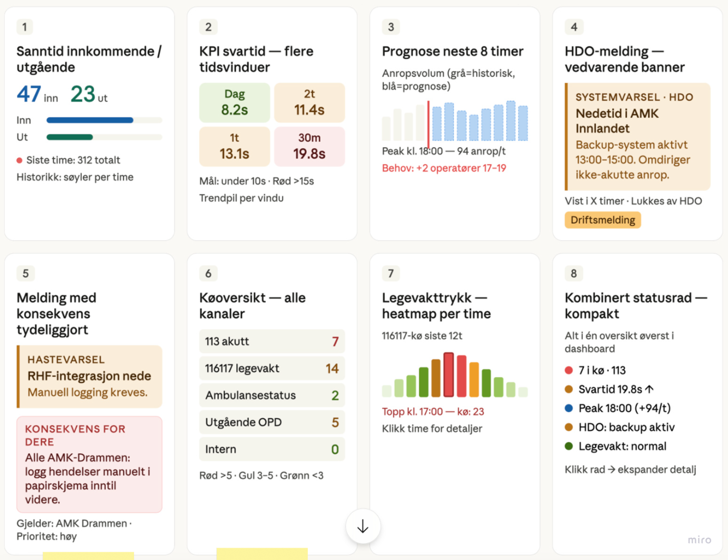Open the Driftsmelding tag
Screen dimensions: 728x560
click(603, 220)
